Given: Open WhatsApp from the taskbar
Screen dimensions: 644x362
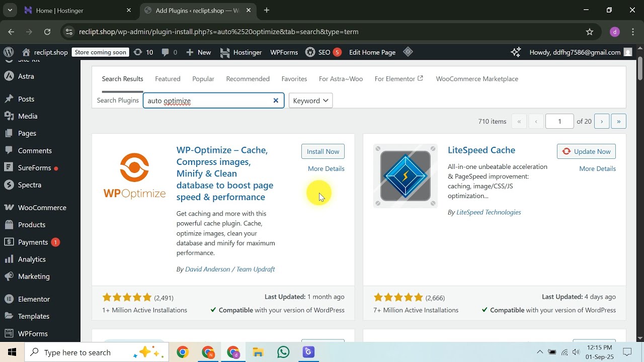Looking at the screenshot, I should coord(283,352).
